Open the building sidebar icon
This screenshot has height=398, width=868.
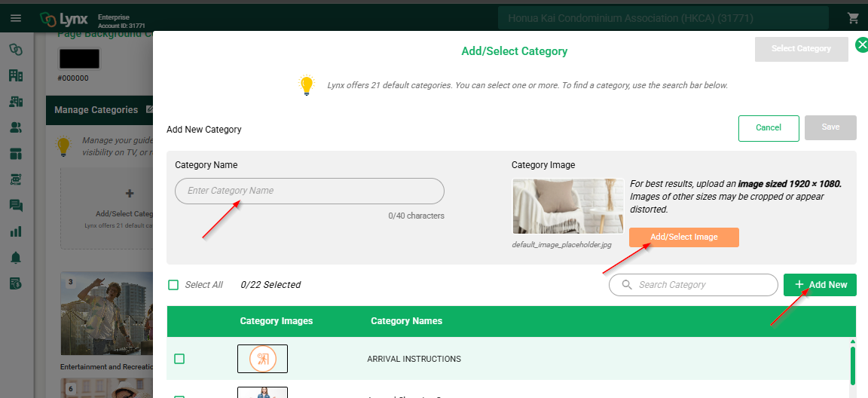(16, 75)
